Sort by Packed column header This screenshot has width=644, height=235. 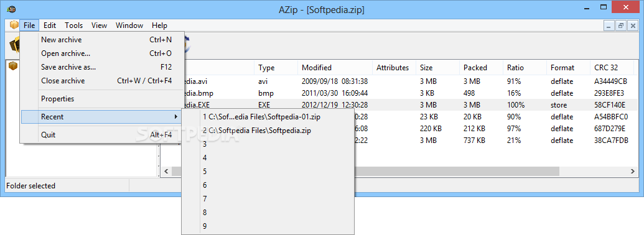(x=482, y=68)
